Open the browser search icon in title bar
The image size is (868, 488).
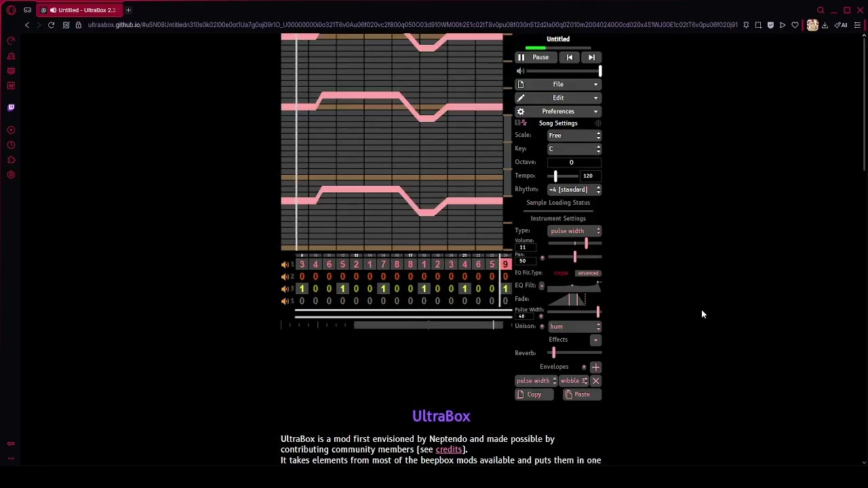[x=821, y=10]
